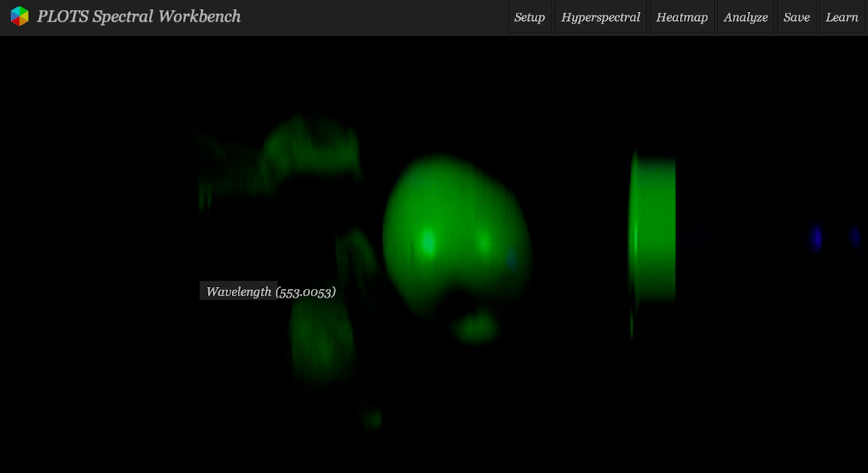Open the Learn section

pyautogui.click(x=842, y=17)
